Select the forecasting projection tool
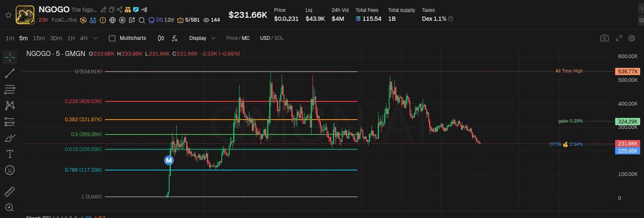The height and width of the screenshot is (218, 644). coord(10,122)
